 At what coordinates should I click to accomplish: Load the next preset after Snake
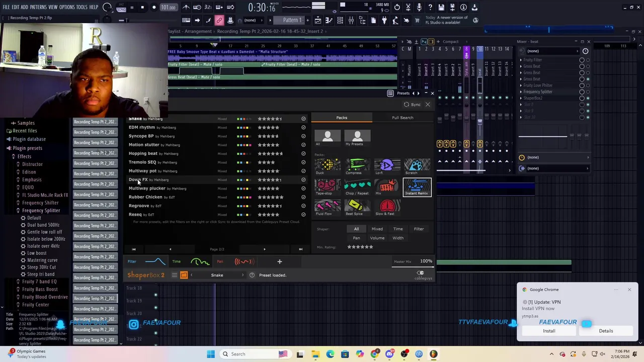click(243, 275)
